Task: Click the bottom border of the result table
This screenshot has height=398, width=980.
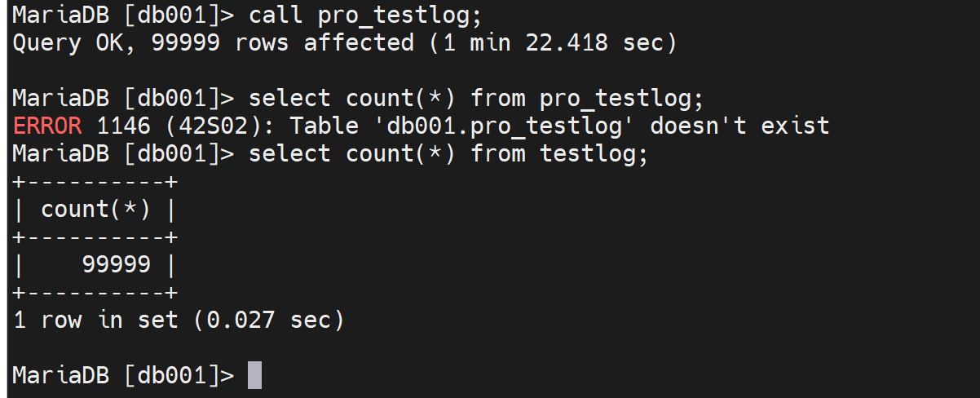Action: tap(95, 292)
